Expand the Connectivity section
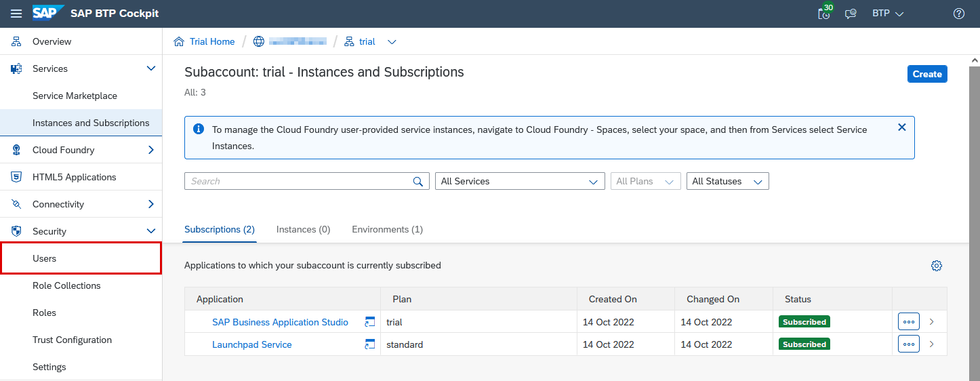The image size is (980, 381). click(151, 204)
